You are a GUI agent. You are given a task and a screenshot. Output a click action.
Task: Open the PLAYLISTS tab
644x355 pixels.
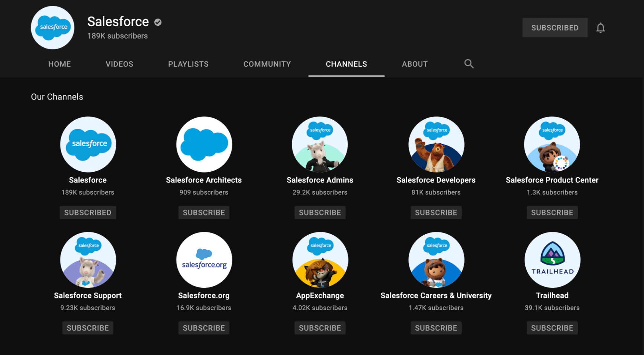coord(188,64)
